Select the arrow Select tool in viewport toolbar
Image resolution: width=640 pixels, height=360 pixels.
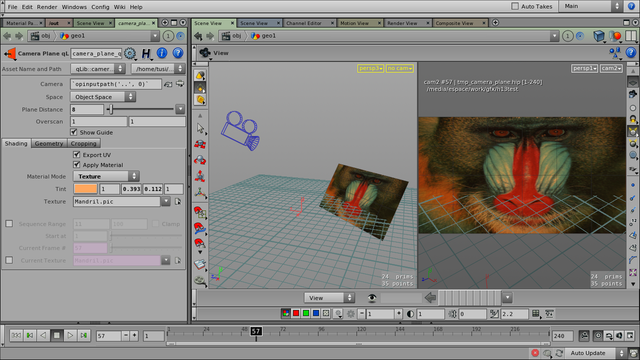pos(200,129)
